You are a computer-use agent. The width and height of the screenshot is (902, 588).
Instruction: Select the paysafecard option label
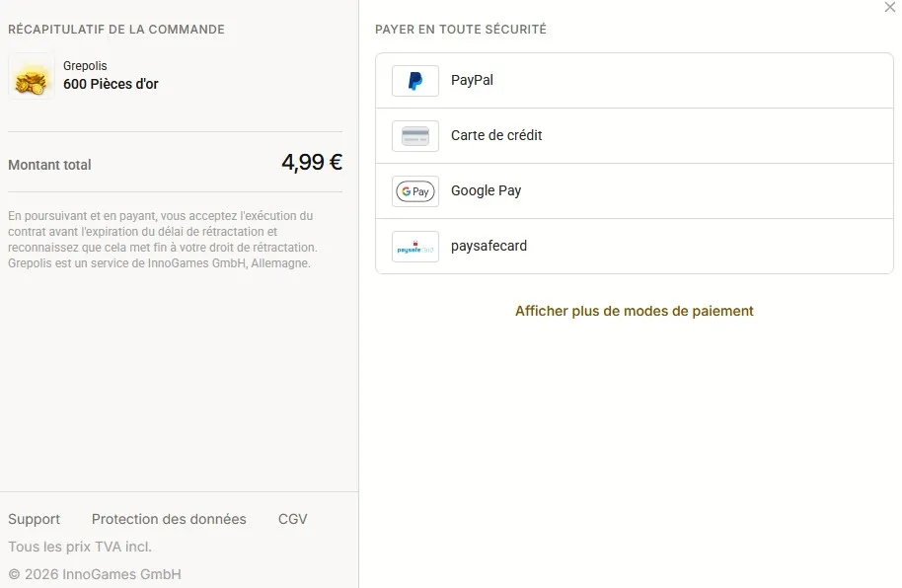coord(489,246)
